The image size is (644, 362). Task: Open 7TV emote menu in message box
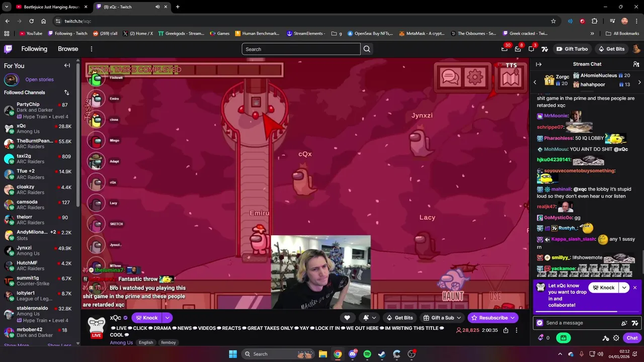coord(635,323)
